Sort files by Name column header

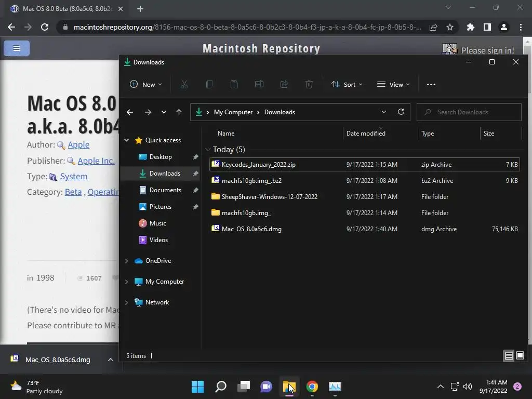226,134
